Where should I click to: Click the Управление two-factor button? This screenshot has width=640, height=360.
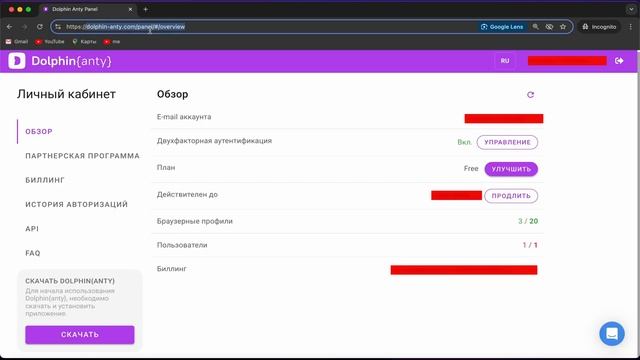pyautogui.click(x=507, y=142)
